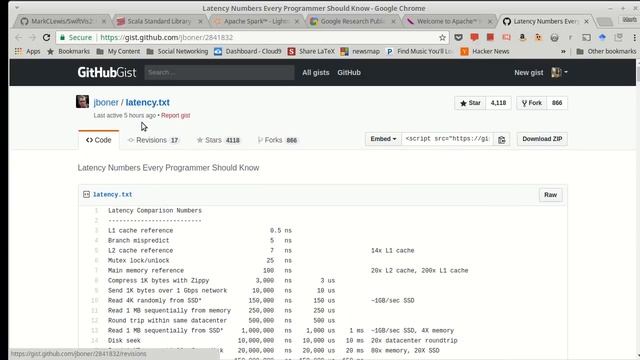Screen dimensions: 640x360
Task: Focus the gist search box
Action: tap(219, 73)
